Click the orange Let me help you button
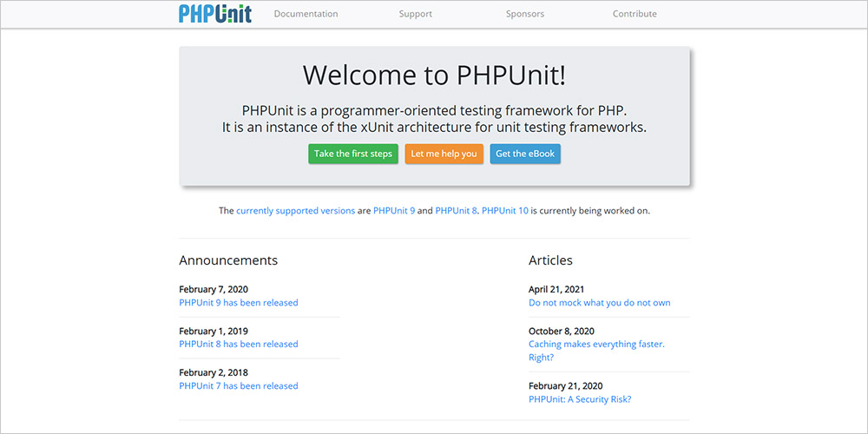The image size is (868, 434). point(444,154)
